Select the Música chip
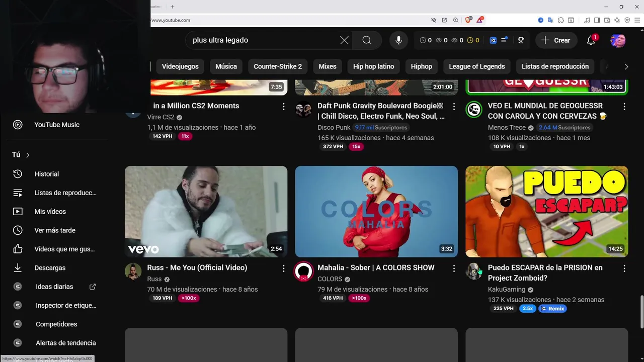This screenshot has height=362, width=644. pos(226,66)
